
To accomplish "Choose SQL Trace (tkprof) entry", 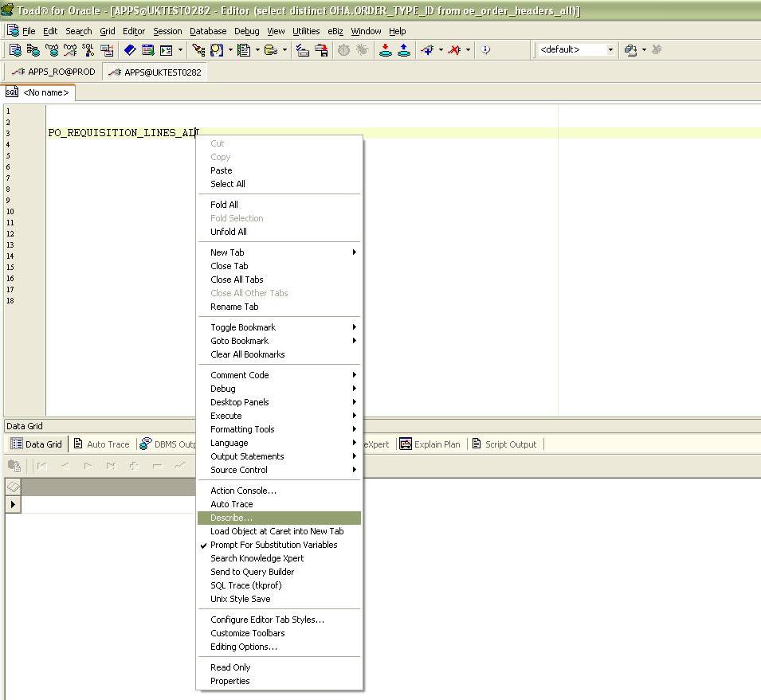I will 279,585.
